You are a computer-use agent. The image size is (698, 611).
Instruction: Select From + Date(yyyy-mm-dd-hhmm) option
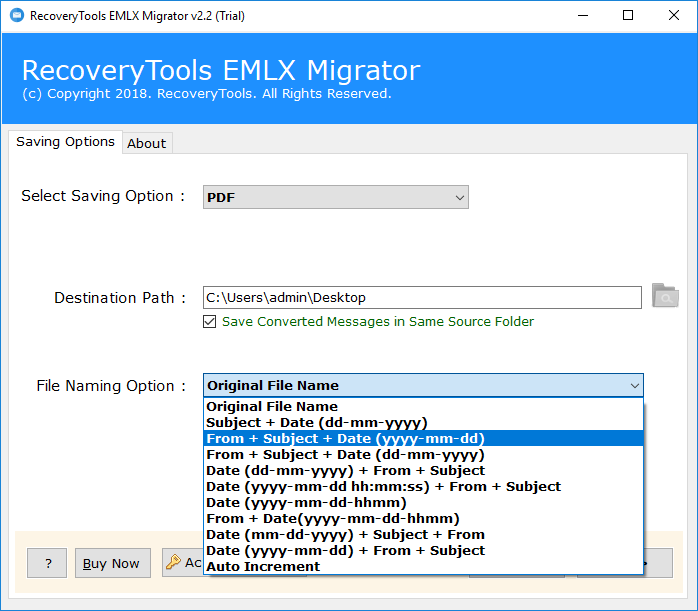point(423,518)
